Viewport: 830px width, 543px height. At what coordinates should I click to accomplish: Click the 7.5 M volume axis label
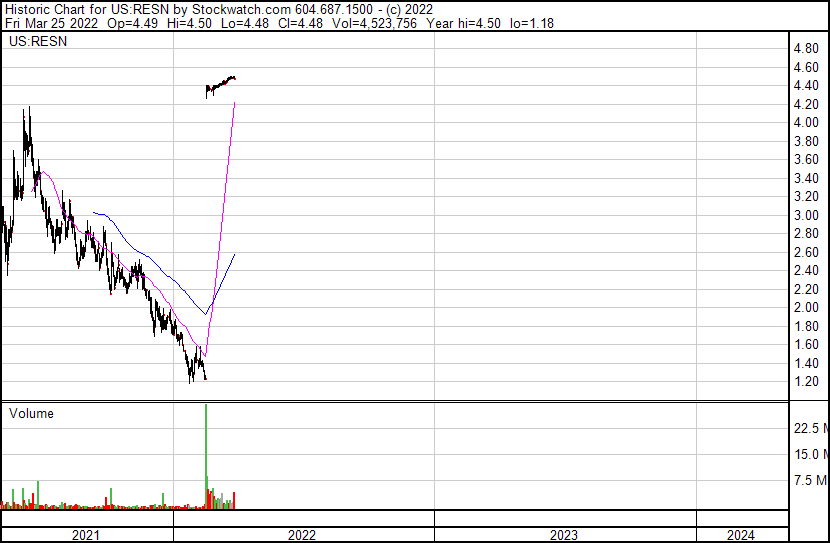[810, 480]
